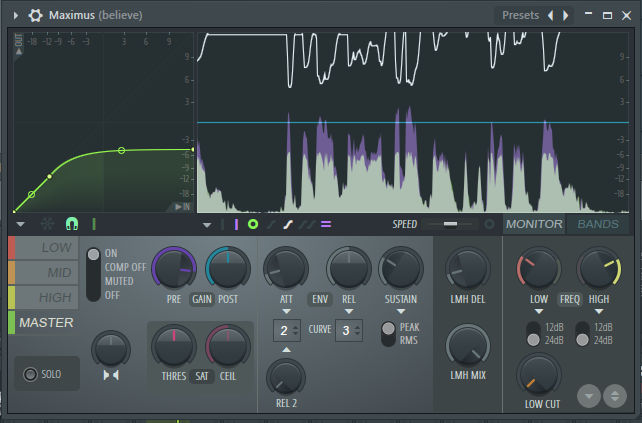The image size is (642, 423).
Task: Click the SAT label button
Action: click(201, 376)
